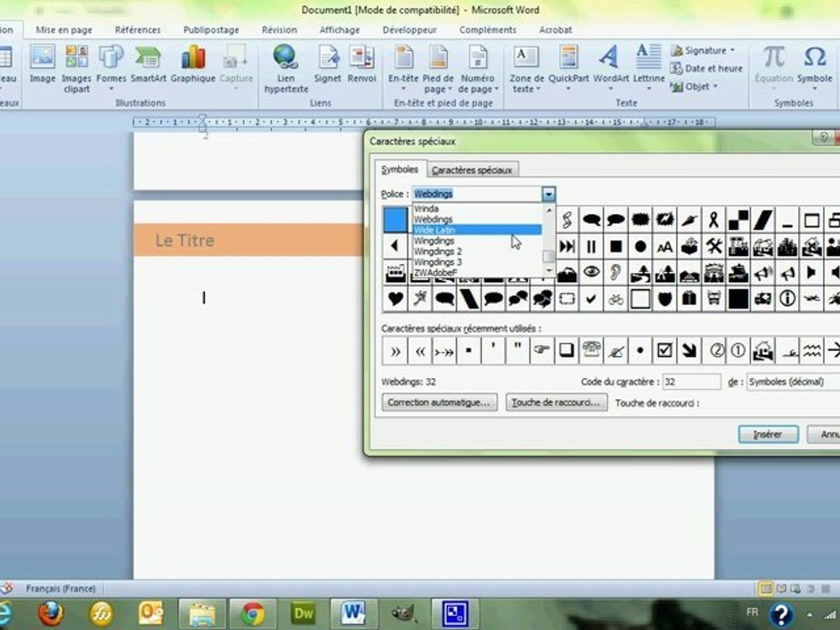Select the heart symbol in grid
The image size is (840, 630).
395,299
